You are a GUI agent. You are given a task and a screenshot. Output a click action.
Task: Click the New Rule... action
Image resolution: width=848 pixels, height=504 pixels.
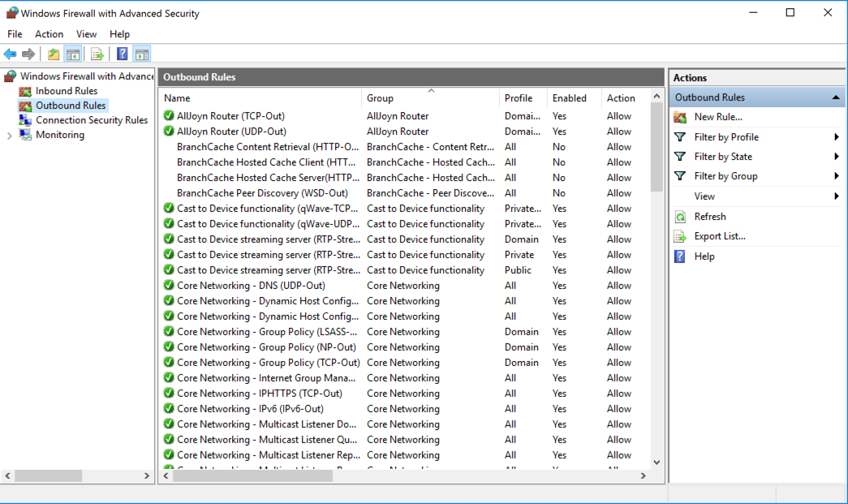pos(718,117)
